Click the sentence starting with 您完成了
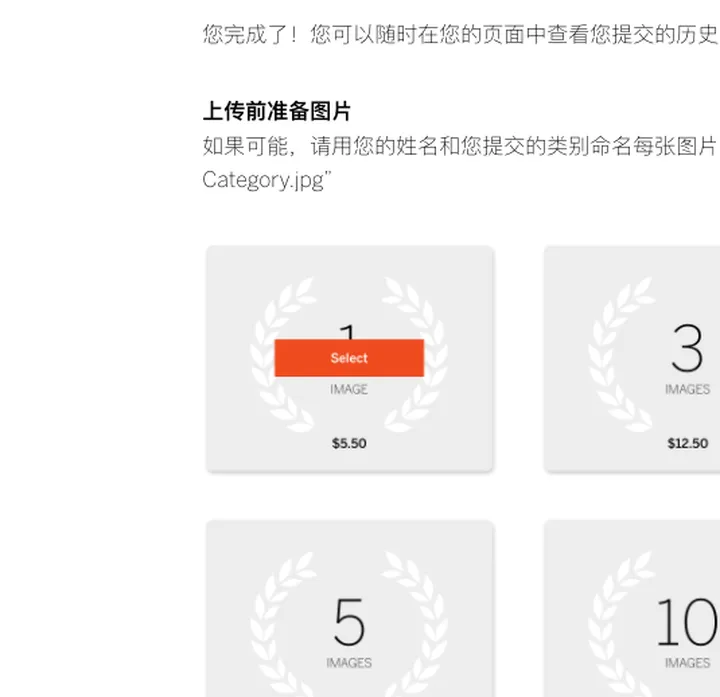Image resolution: width=720 pixels, height=697 pixels. pos(460,35)
